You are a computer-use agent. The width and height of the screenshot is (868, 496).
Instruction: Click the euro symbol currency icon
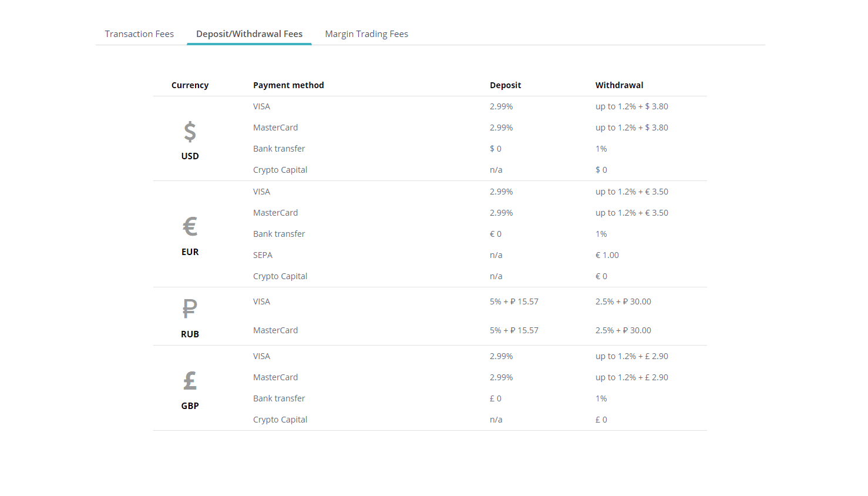point(190,226)
